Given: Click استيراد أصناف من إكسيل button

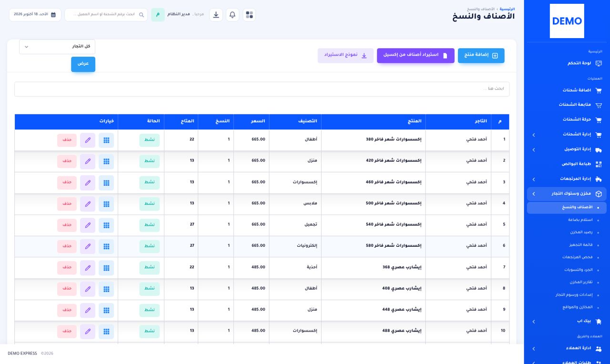Looking at the screenshot, I should pyautogui.click(x=416, y=55).
